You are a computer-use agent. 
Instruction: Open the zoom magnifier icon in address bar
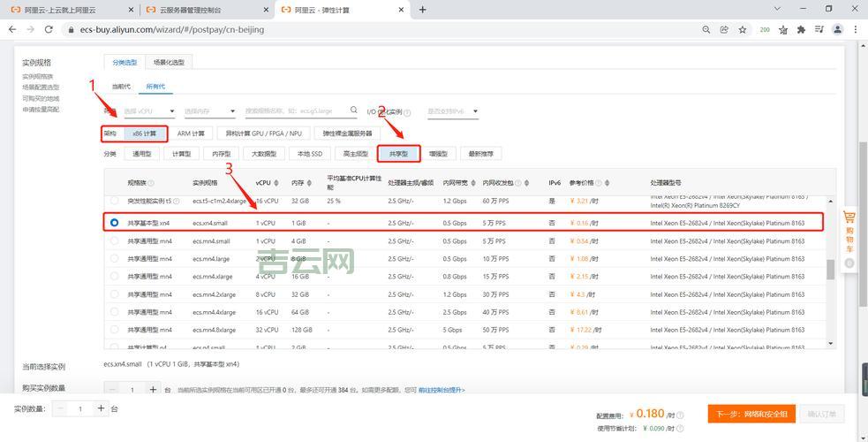click(x=706, y=30)
